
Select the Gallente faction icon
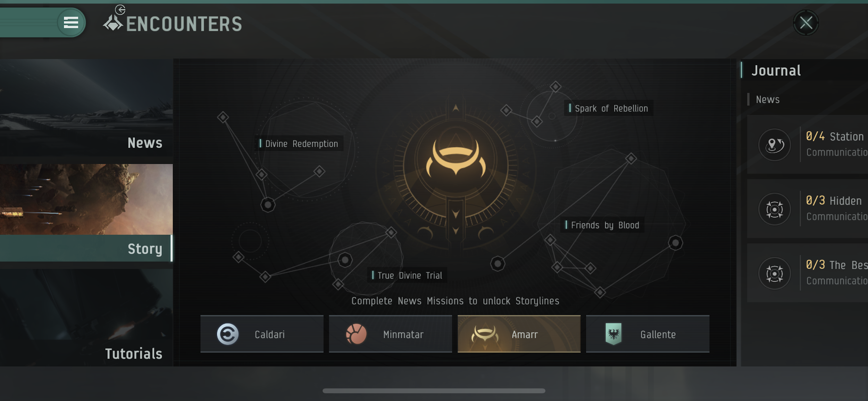tap(614, 333)
